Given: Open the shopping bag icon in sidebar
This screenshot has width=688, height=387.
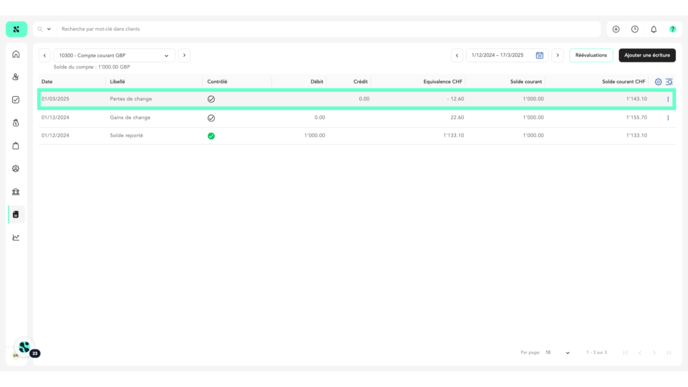Looking at the screenshot, I should pyautogui.click(x=16, y=146).
